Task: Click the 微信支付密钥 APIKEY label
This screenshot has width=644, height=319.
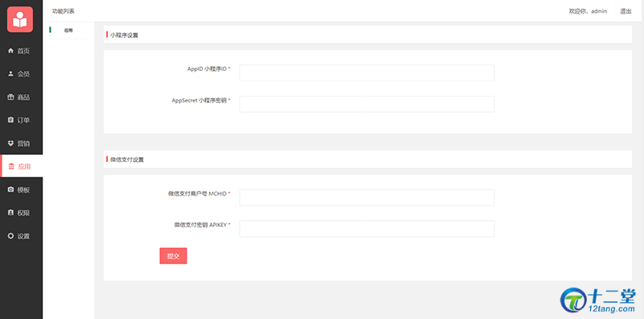Action: pyautogui.click(x=200, y=225)
